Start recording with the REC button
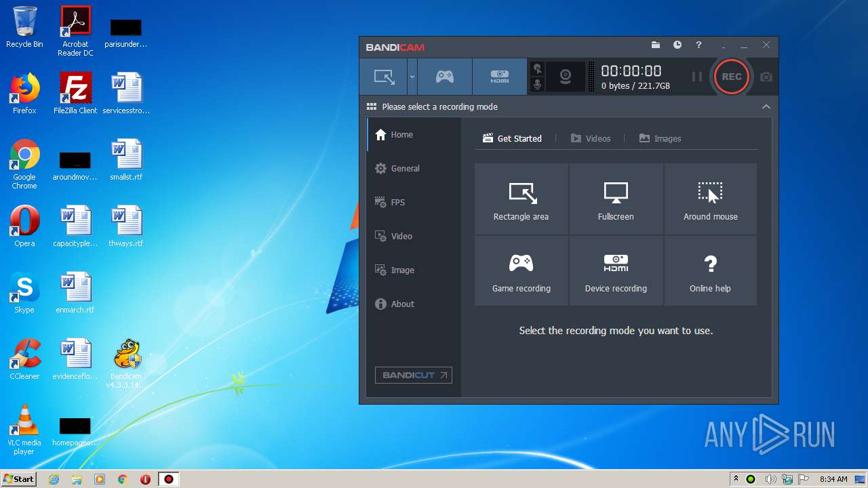 [x=732, y=77]
